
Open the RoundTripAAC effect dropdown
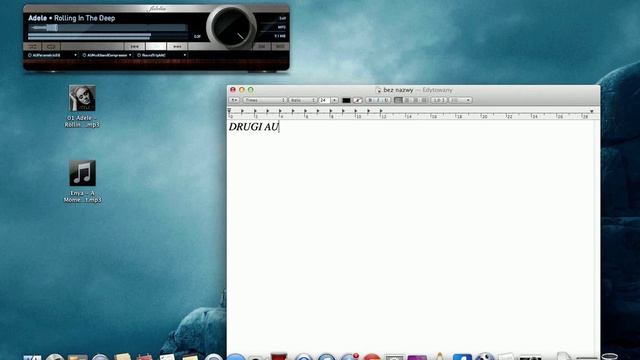pyautogui.click(x=185, y=55)
